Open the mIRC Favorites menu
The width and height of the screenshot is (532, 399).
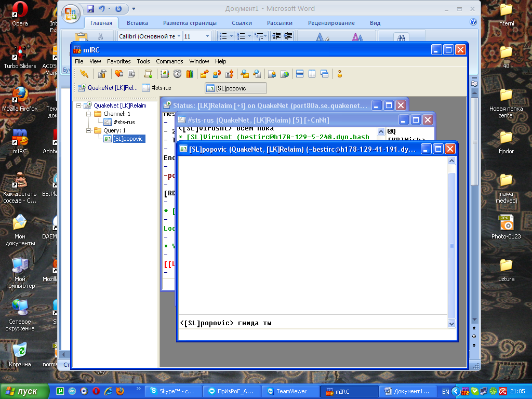[119, 61]
